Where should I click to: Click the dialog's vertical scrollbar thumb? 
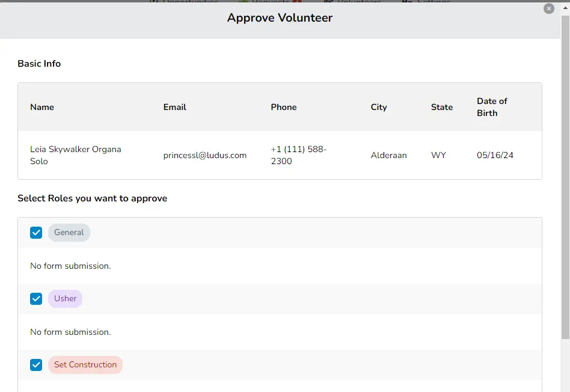point(565,177)
